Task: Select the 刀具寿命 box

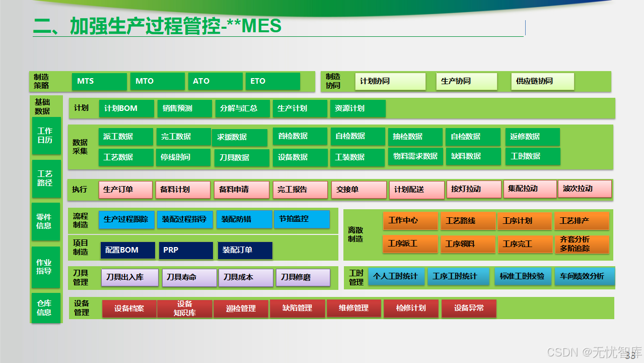Action: 189,278
